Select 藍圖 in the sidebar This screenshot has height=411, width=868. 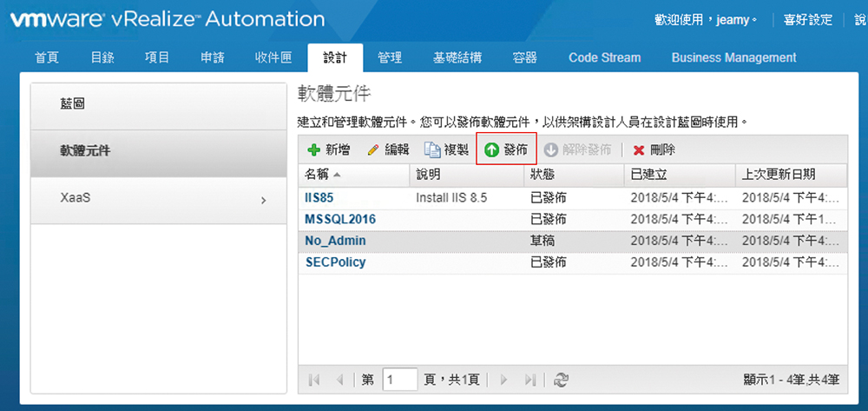(158, 106)
